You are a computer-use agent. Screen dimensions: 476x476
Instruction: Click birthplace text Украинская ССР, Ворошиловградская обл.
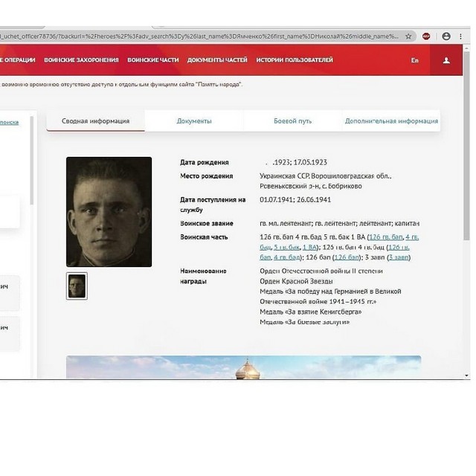(326, 176)
